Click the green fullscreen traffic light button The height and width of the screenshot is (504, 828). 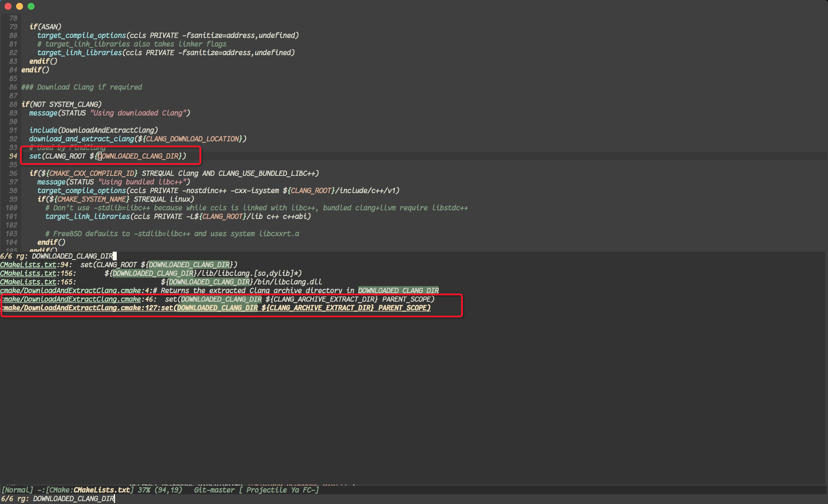[31, 6]
